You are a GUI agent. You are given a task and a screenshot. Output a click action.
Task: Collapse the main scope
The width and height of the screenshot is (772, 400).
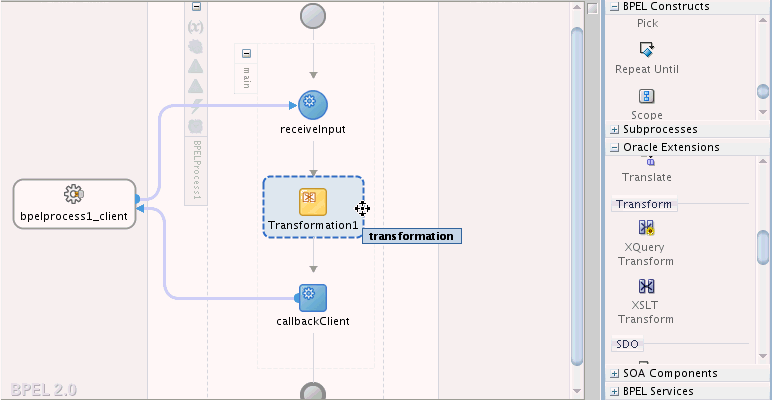[247, 53]
